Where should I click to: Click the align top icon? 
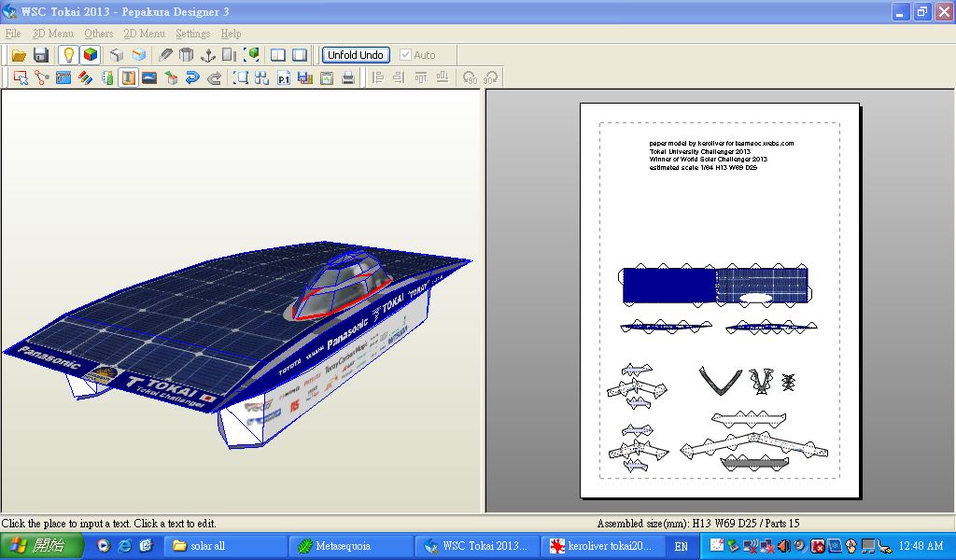click(x=421, y=78)
